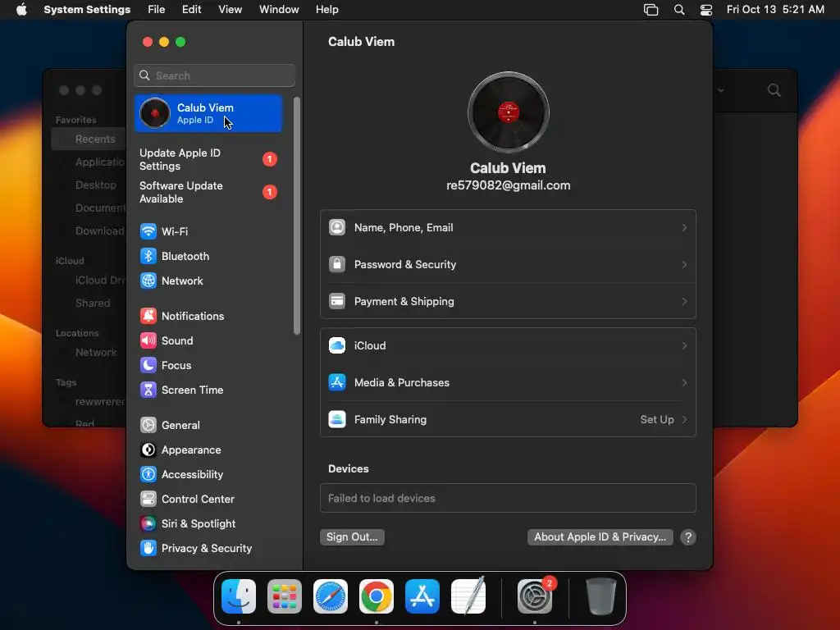Open Focus moon icon in sidebar
840x630 pixels.
pyautogui.click(x=148, y=365)
